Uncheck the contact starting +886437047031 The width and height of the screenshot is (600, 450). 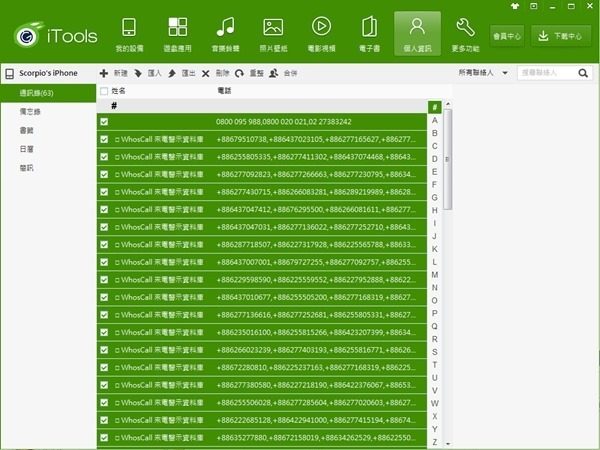click(x=104, y=227)
